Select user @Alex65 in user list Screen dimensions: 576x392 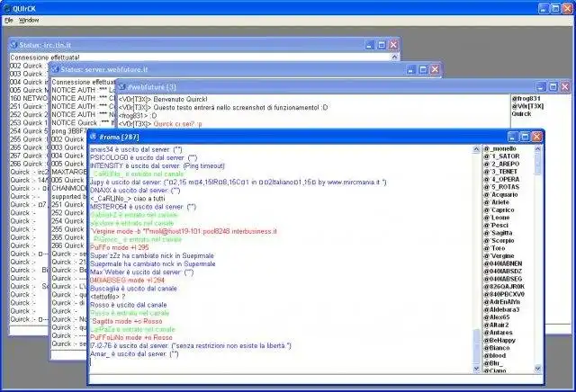[497, 317]
